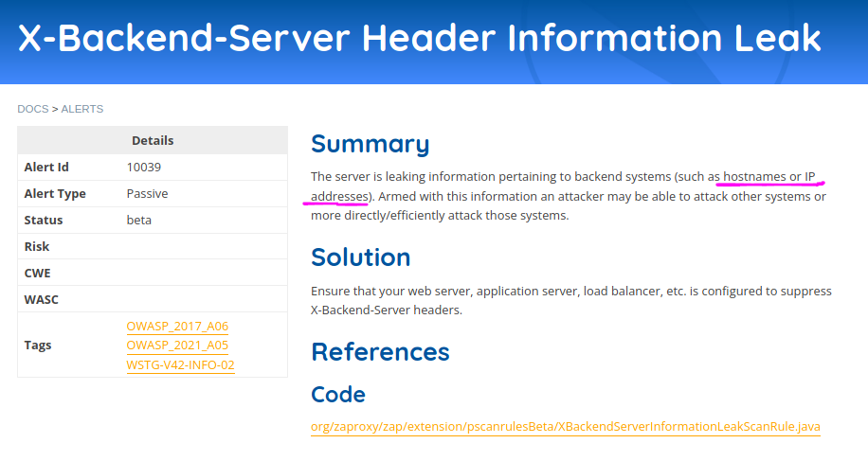The image size is (868, 461).
Task: Click the Passive alert type value
Action: [x=147, y=193]
